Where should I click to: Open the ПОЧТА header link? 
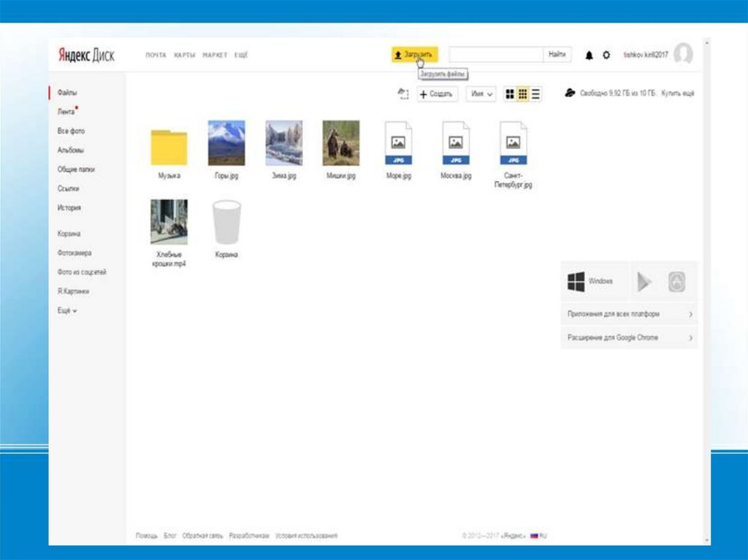click(156, 55)
